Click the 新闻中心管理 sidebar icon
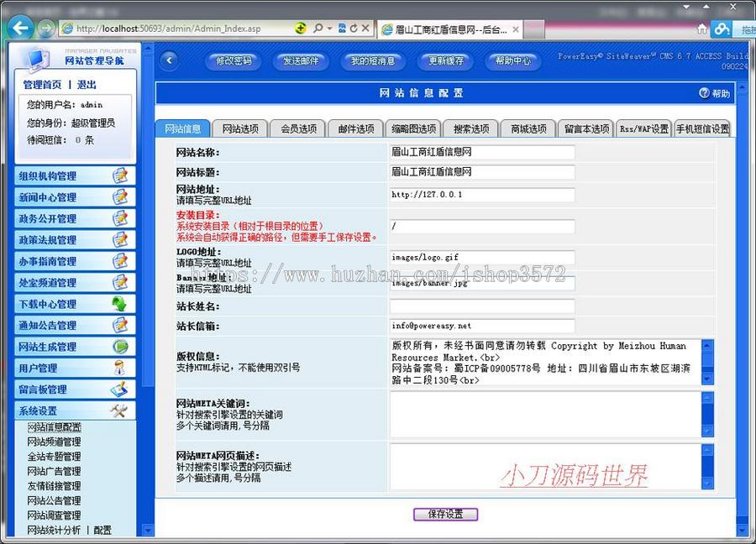756x544 pixels. click(123, 196)
